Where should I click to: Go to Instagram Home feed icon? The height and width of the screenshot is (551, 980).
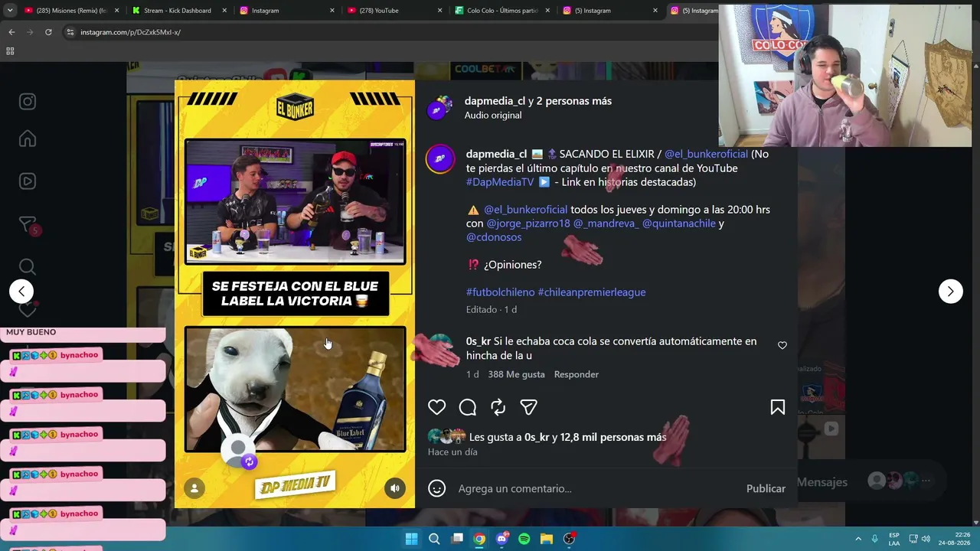coord(28,139)
